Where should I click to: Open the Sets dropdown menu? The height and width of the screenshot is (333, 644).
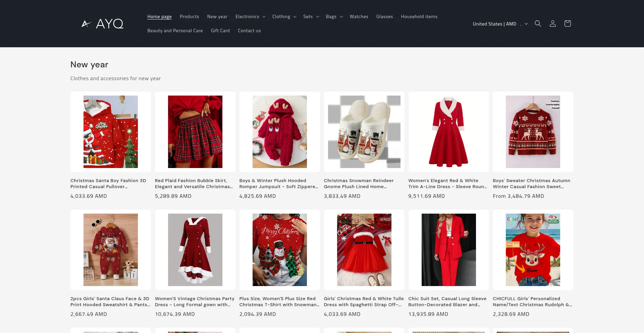(x=311, y=17)
